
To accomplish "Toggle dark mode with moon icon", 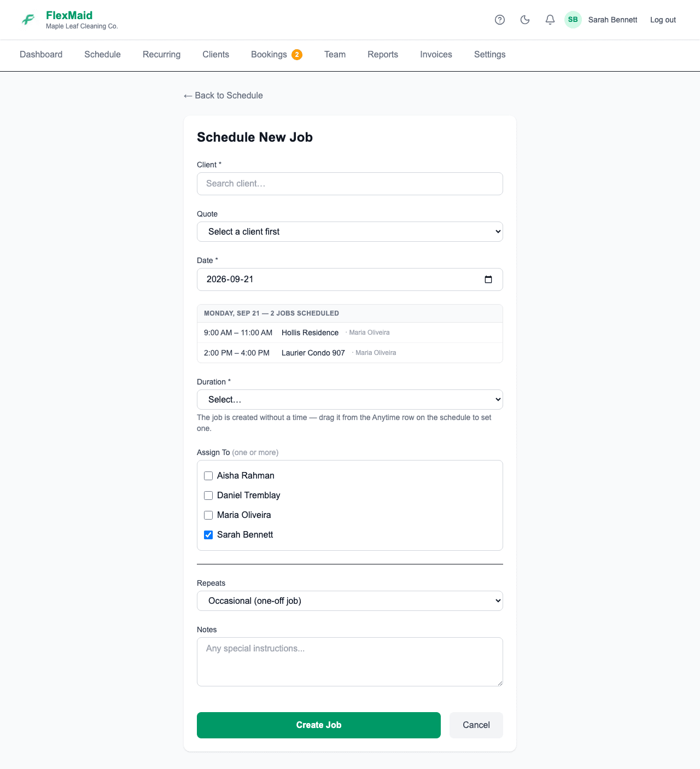I will tap(525, 20).
